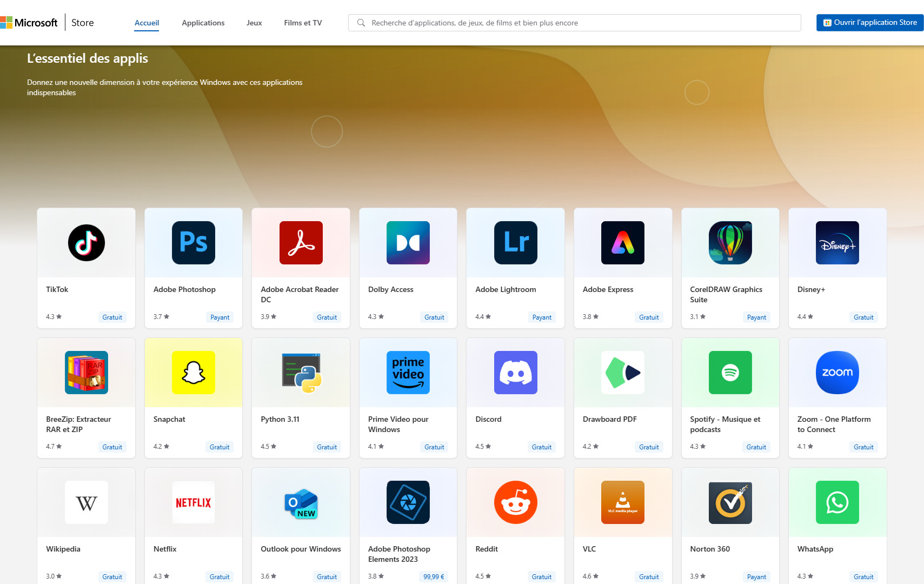
Task: Click Gratuit badge on TikTok card
Action: (x=112, y=317)
